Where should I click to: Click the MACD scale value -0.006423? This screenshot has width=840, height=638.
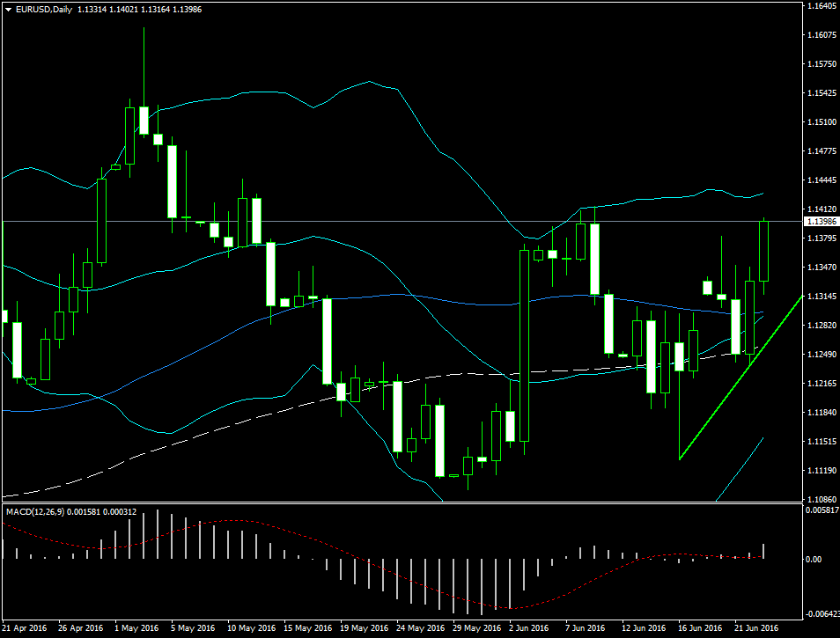click(822, 614)
